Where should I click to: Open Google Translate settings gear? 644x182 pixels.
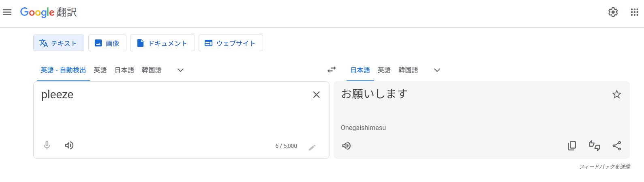coord(613,12)
